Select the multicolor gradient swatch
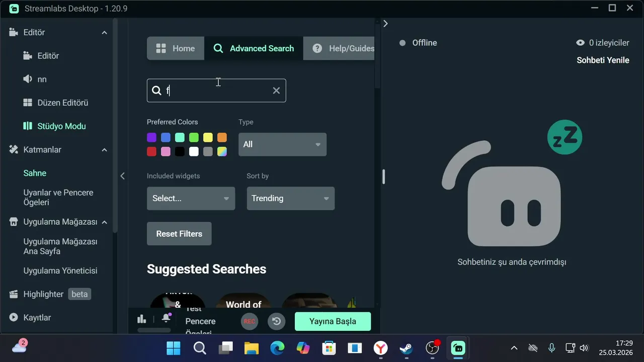The width and height of the screenshot is (644, 362). (x=222, y=152)
